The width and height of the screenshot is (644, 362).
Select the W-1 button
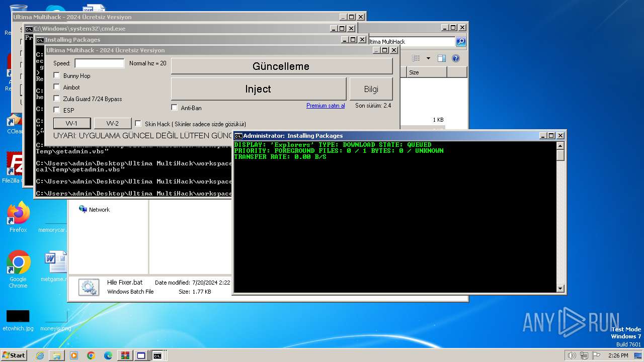72,124
